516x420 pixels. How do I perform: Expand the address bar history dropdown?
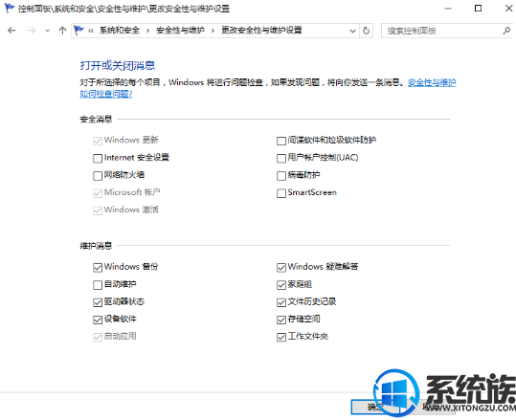point(352,31)
